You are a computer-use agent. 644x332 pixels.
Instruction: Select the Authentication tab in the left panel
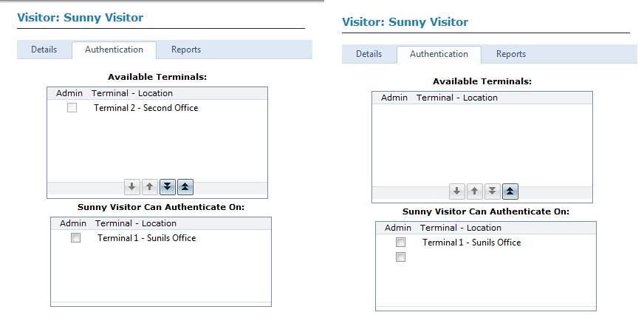coord(114,50)
